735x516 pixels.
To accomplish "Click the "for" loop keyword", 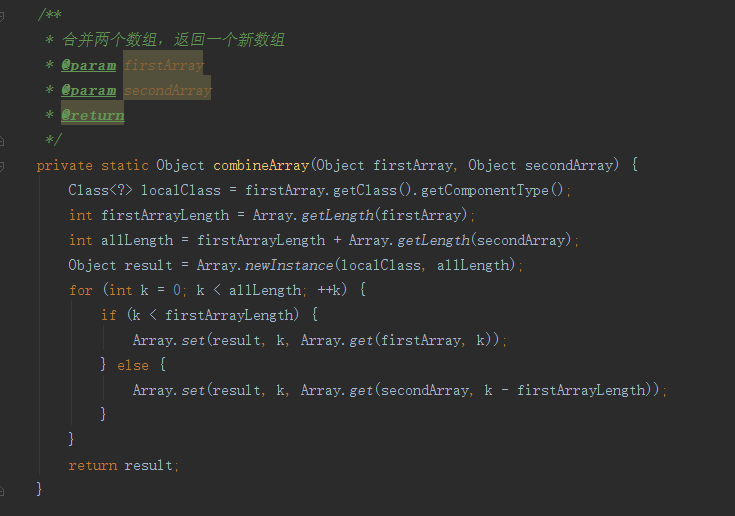I will coord(80,290).
